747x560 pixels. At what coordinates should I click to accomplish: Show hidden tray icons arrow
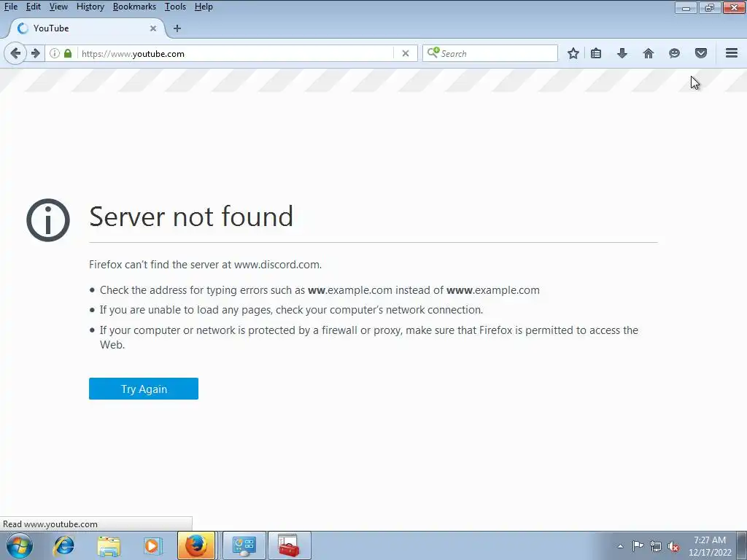click(620, 546)
